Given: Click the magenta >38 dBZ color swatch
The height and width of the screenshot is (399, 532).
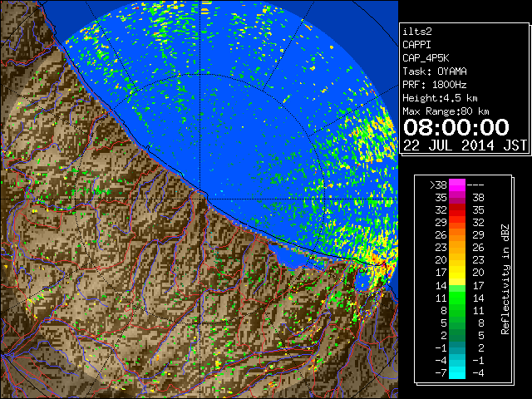Looking at the screenshot, I should [x=457, y=185].
